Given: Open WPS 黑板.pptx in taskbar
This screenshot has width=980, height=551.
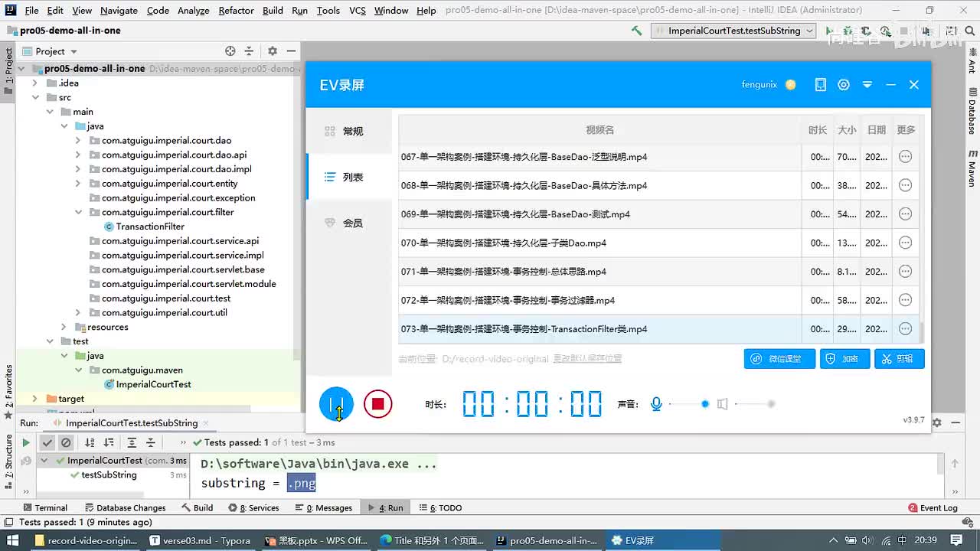Looking at the screenshot, I should click(x=316, y=540).
